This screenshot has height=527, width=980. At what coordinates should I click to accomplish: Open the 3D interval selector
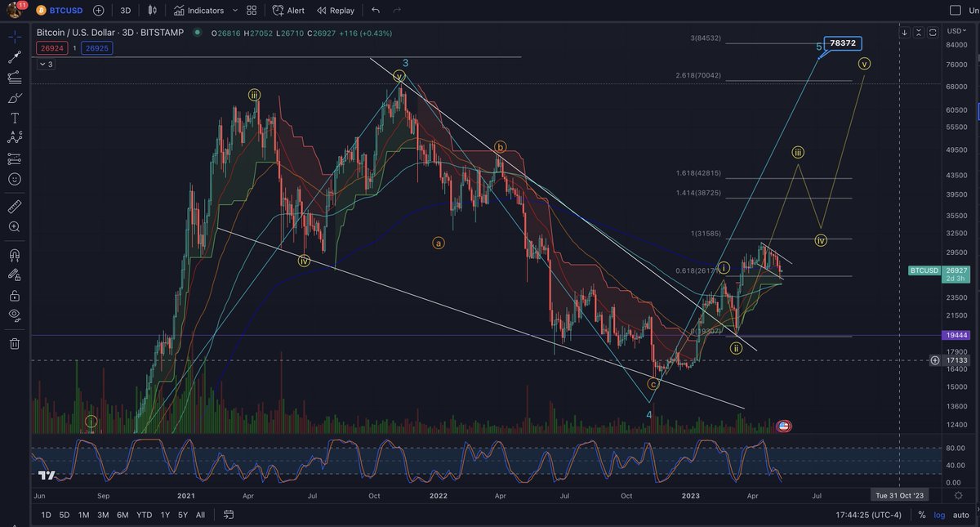[125, 11]
